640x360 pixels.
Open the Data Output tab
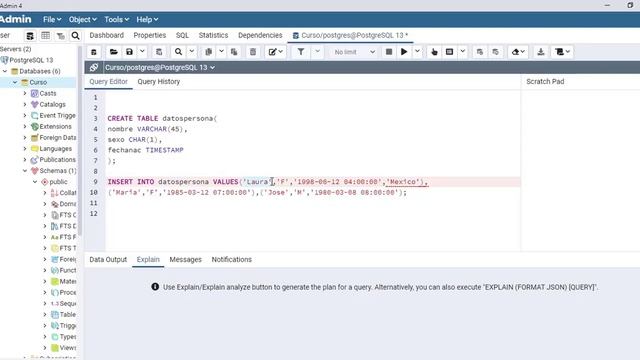coord(108,260)
